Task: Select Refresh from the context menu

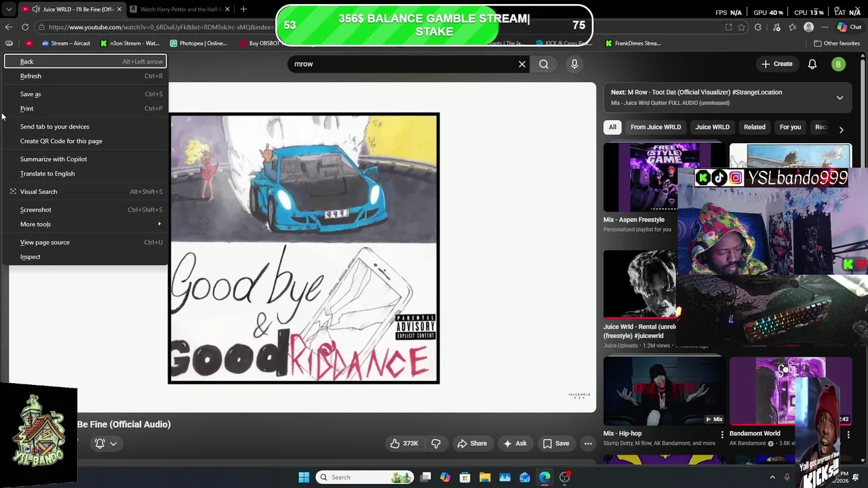Action: point(85,76)
